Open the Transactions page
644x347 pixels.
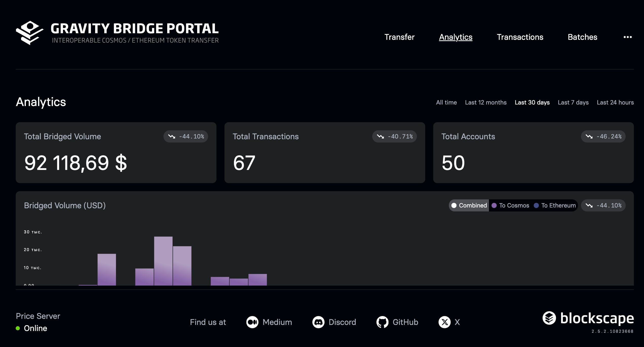coord(520,37)
